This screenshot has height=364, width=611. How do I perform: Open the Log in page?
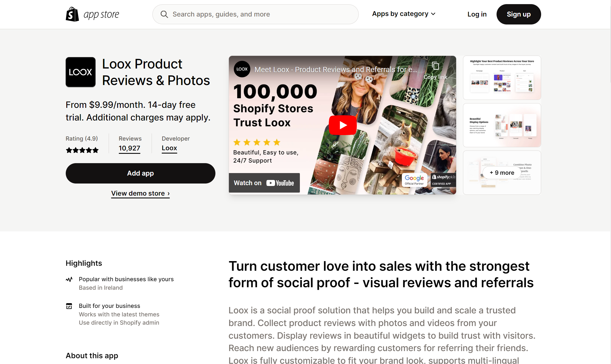pos(477,14)
